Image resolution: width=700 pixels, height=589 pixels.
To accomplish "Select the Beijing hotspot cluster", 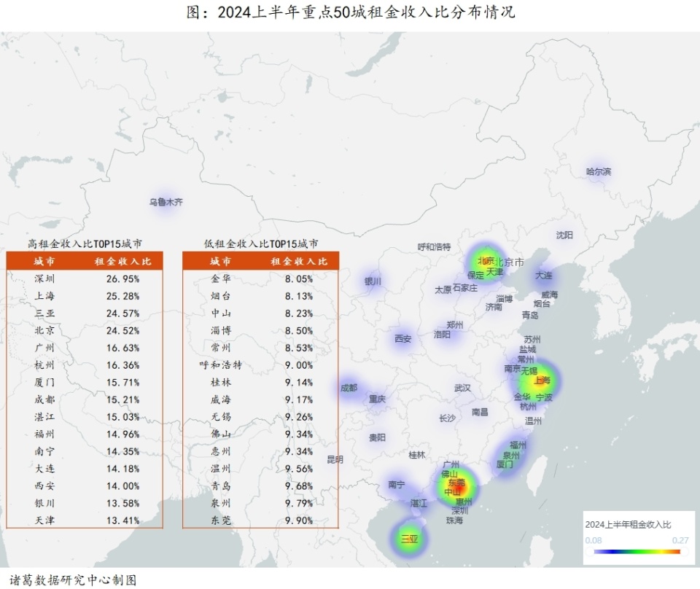I will 486,260.
